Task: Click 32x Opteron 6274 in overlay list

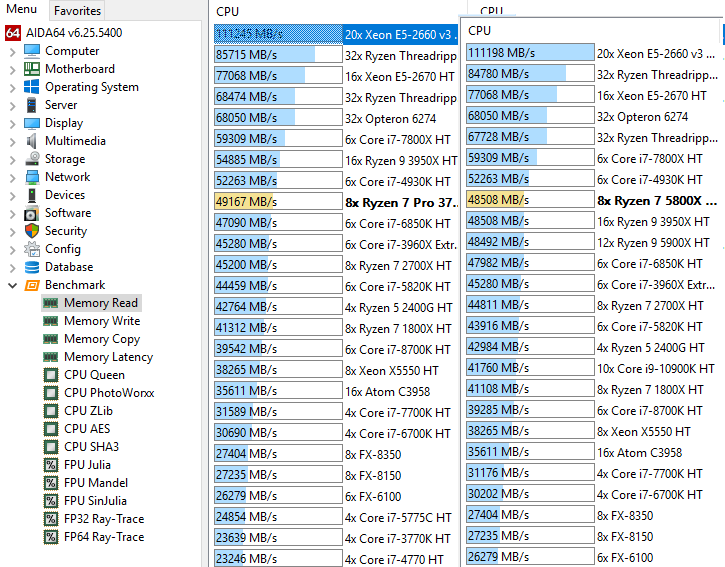Action: pyautogui.click(x=642, y=117)
